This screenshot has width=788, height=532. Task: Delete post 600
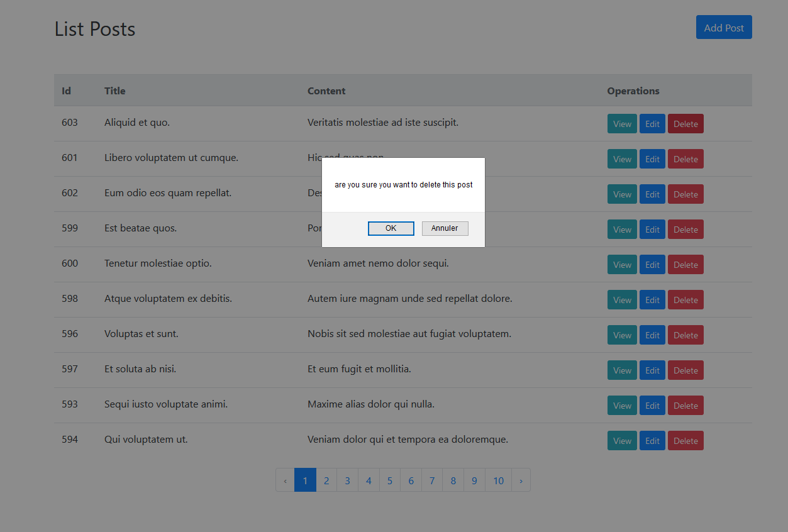[x=685, y=265]
